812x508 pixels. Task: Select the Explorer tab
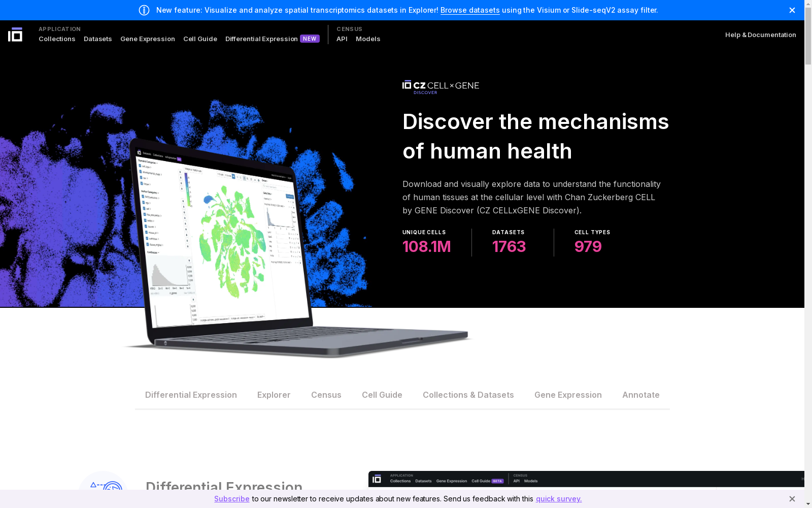(x=274, y=395)
